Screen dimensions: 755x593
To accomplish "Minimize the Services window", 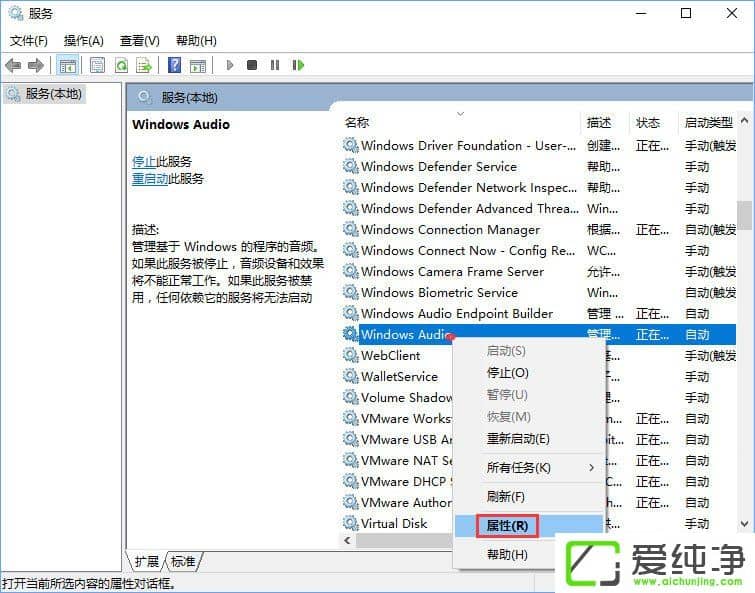I will (641, 13).
